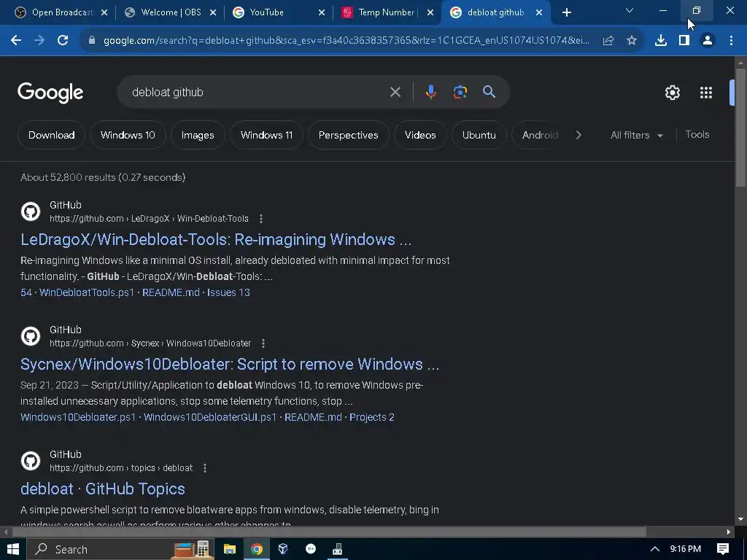This screenshot has height=560, width=747.
Task: Switch to Images results
Action: pyautogui.click(x=198, y=135)
